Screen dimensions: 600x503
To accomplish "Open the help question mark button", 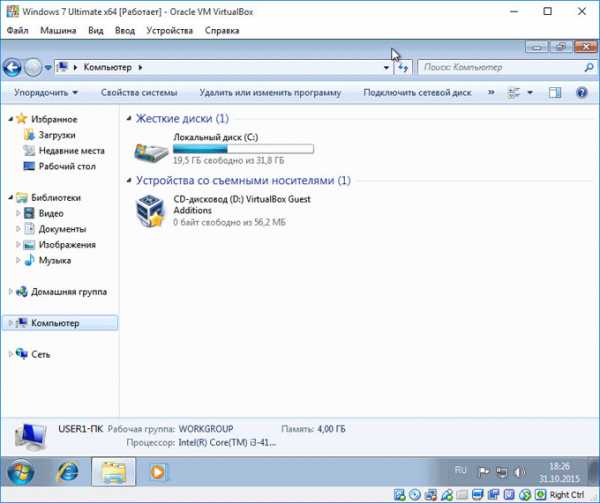I will point(581,93).
